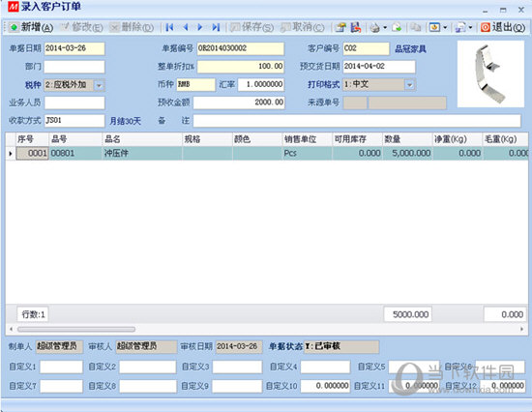Expand the 税种 dropdown

[x=99, y=85]
